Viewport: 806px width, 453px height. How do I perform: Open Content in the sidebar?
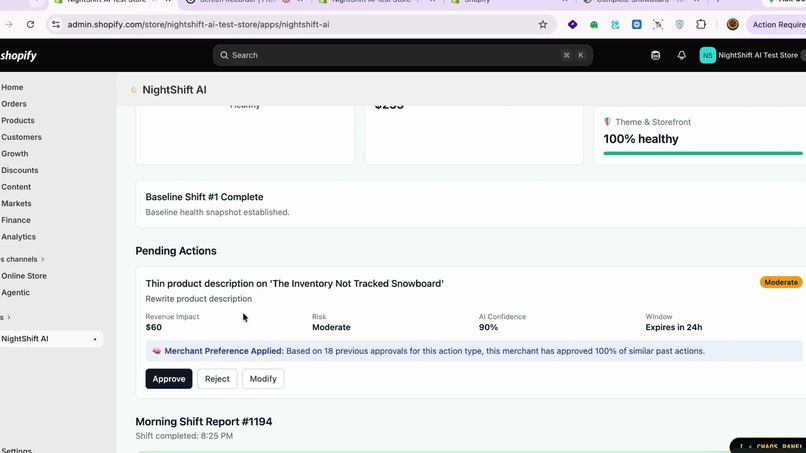click(16, 187)
